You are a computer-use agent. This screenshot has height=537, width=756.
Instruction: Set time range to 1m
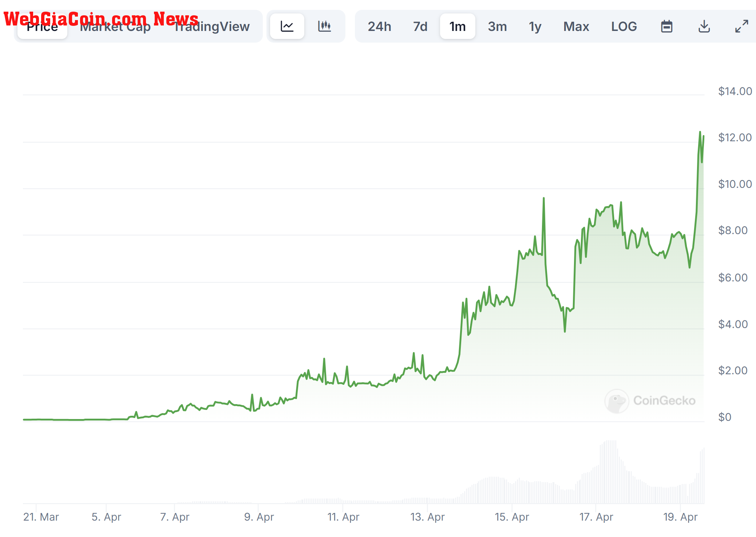(x=458, y=26)
